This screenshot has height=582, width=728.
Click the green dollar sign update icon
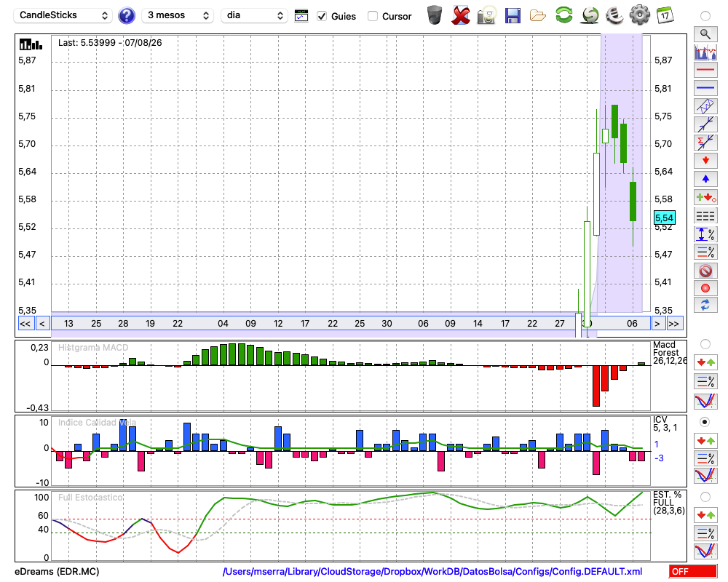(x=590, y=15)
